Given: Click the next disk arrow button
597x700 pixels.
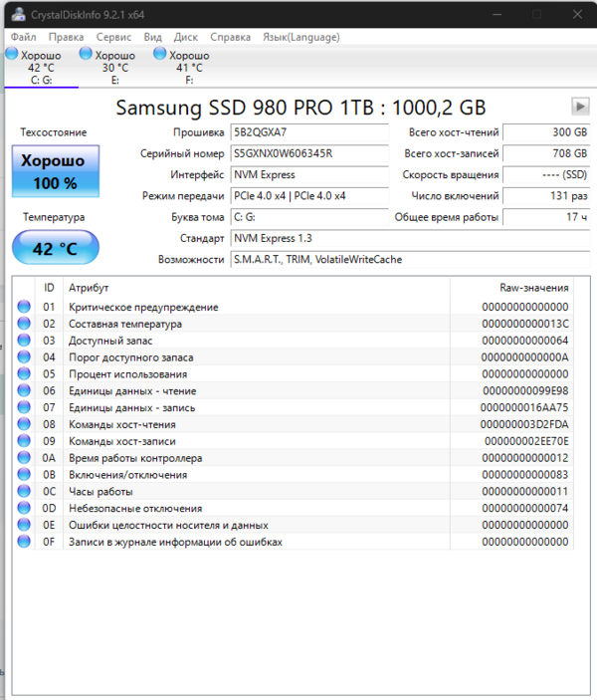Looking at the screenshot, I should tap(579, 107).
